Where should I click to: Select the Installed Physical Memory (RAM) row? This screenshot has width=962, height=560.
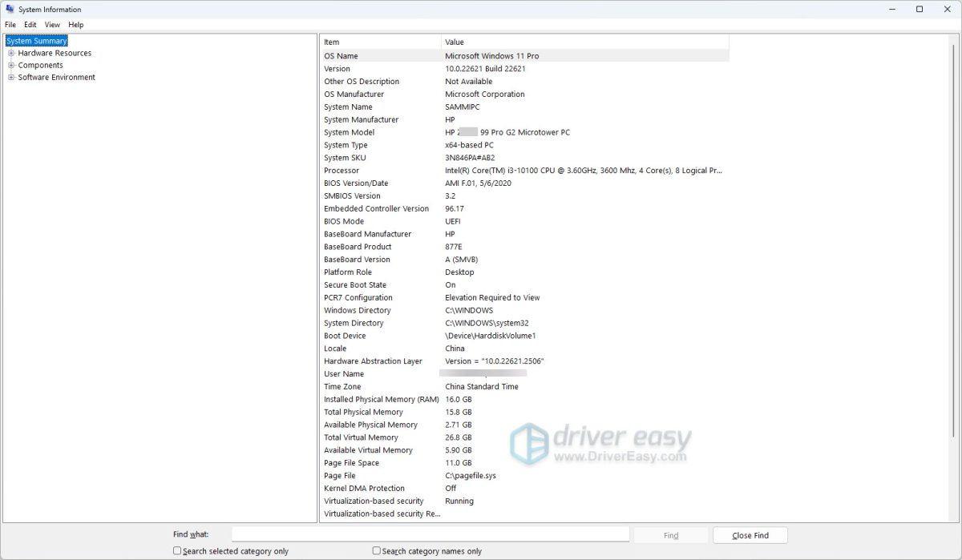525,399
